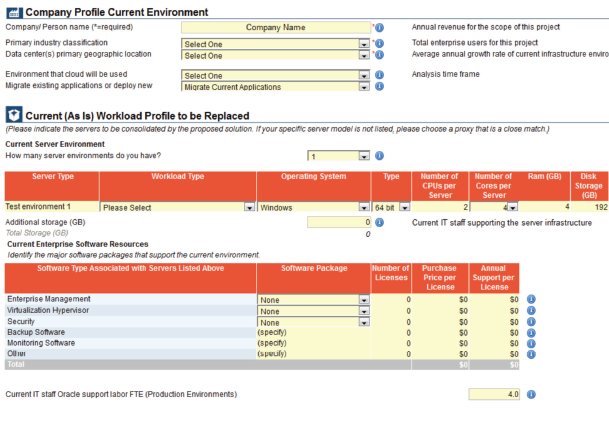Screen dimensions: 609x421
Task: Click the Disk Storage (GB) value 192
Action: tap(590, 207)
